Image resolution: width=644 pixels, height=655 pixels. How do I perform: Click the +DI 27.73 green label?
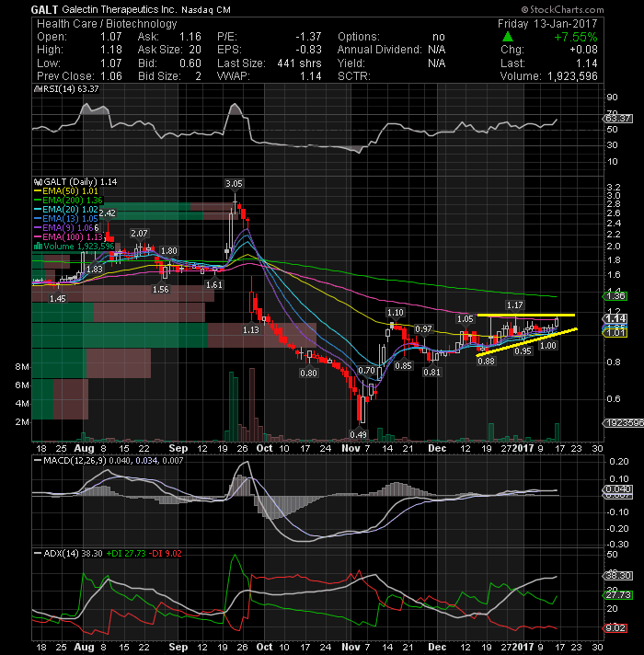126,554
